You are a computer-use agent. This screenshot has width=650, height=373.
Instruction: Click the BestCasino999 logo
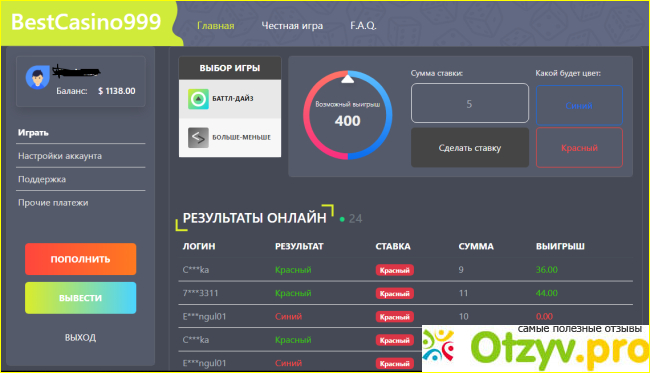click(x=86, y=22)
